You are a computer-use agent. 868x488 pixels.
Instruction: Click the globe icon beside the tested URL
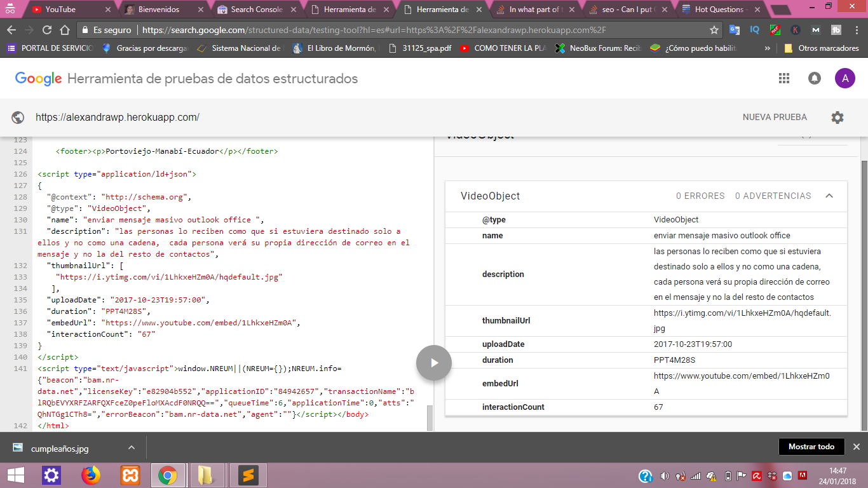(18, 117)
